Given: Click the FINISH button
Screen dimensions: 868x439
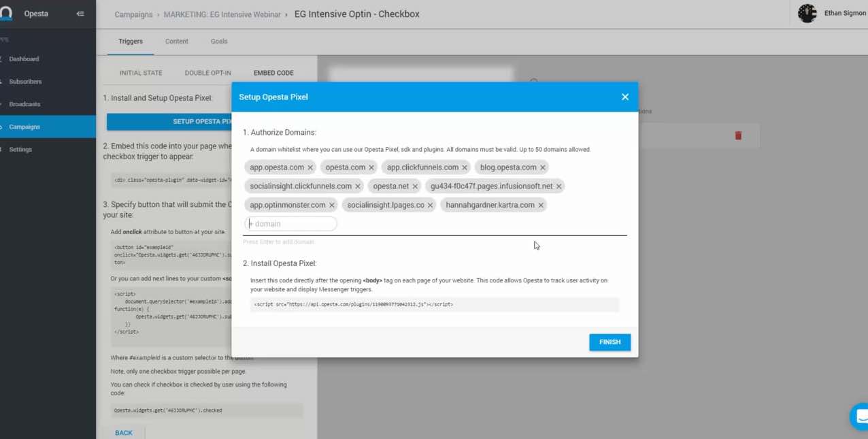Looking at the screenshot, I should (x=610, y=342).
